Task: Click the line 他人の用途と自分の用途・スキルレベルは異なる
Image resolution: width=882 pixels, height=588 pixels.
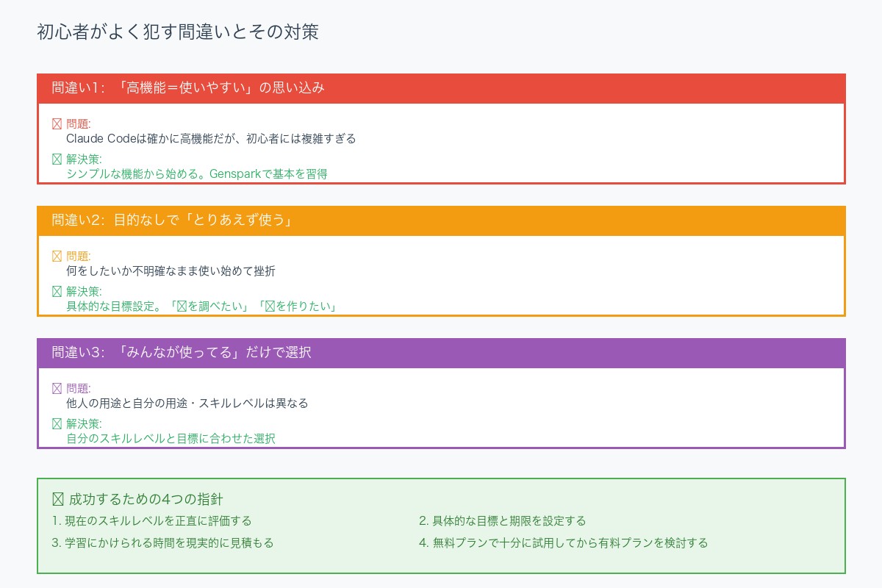Action: coord(187,403)
